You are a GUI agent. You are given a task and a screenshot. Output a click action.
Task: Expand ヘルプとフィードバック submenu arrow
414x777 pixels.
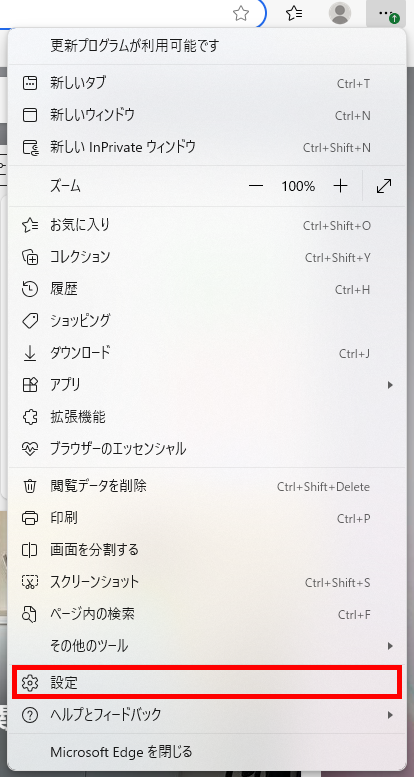390,715
